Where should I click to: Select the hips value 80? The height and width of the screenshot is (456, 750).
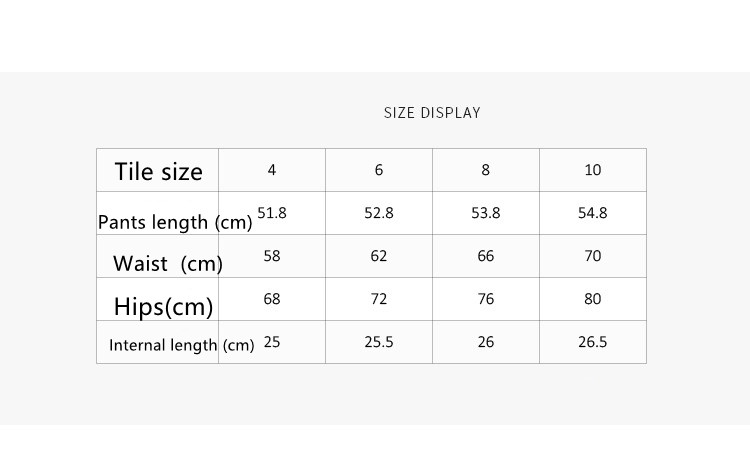593,299
